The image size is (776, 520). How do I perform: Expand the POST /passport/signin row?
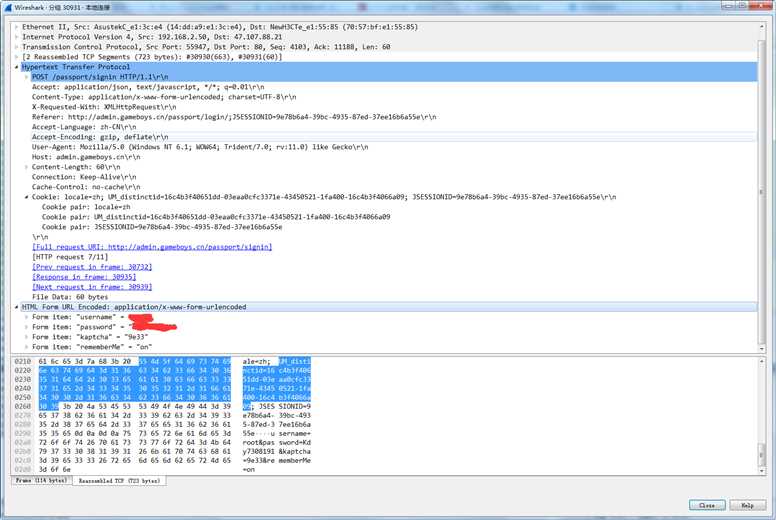tap(26, 77)
